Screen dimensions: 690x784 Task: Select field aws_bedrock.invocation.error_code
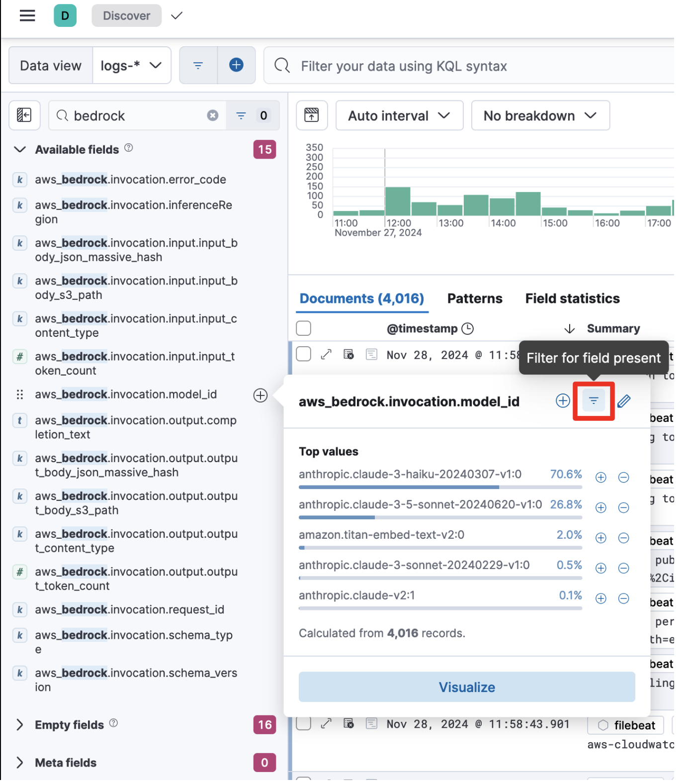[131, 180]
